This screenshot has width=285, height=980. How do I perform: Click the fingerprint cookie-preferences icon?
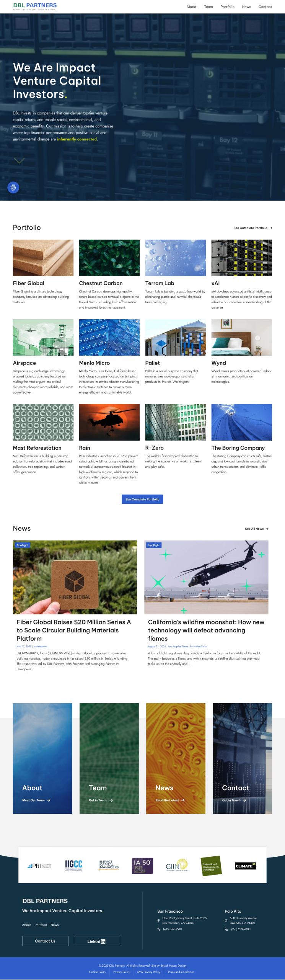click(x=13, y=188)
